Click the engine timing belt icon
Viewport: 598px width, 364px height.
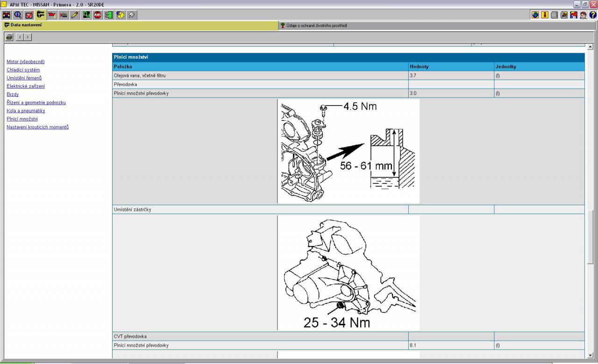63,15
